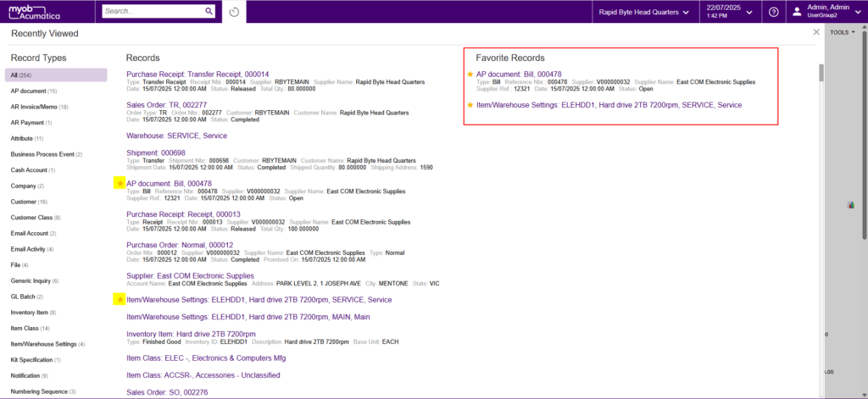Open Supplier: East COM Electronic Supplies
Image resolution: width=868 pixels, height=399 pixels.
pyautogui.click(x=191, y=275)
